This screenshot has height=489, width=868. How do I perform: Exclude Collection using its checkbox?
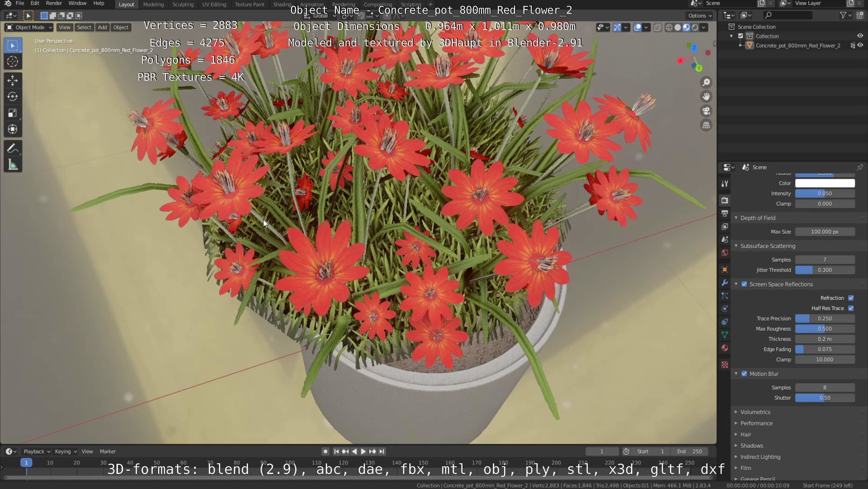pos(741,36)
